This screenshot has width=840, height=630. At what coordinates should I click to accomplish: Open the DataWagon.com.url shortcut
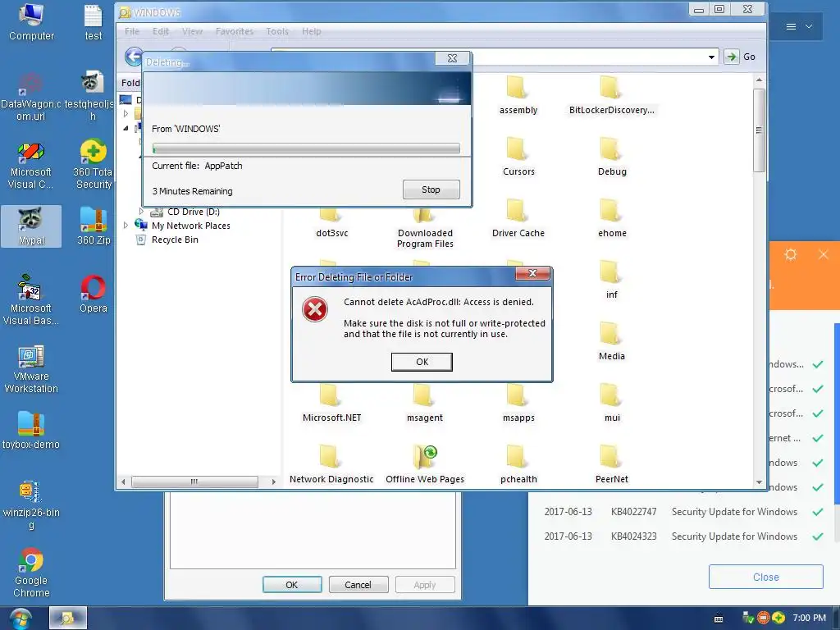[x=31, y=97]
